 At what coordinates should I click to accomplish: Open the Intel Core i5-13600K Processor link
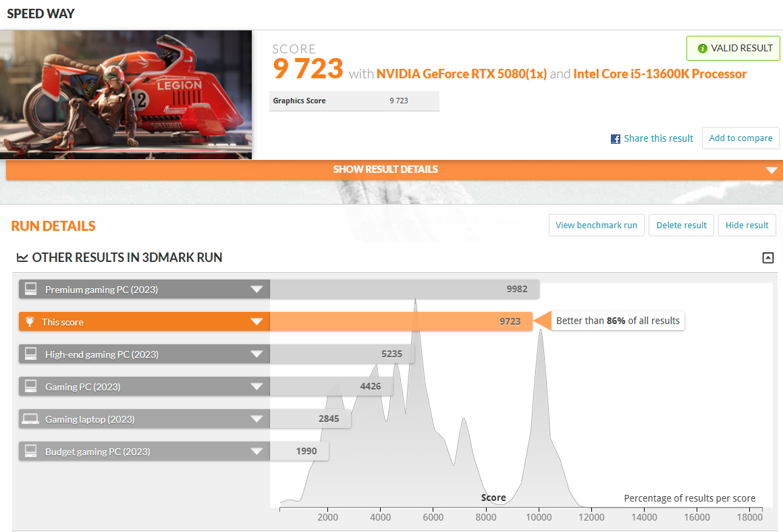pyautogui.click(x=659, y=74)
